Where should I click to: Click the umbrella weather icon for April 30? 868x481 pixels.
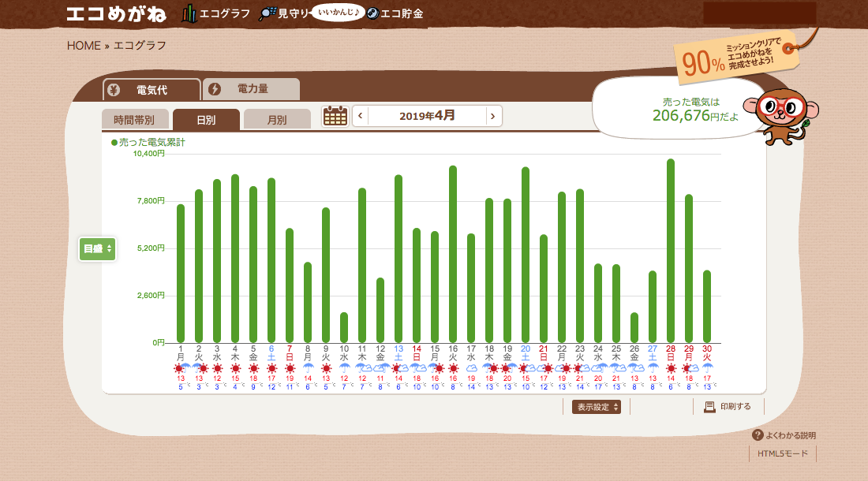pyautogui.click(x=707, y=368)
